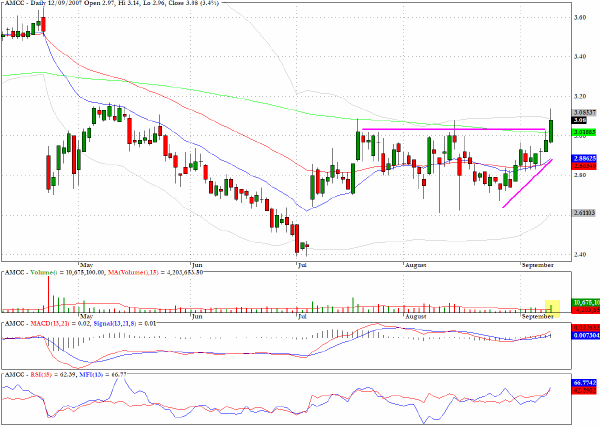Select the 2.40 price axis label

pyautogui.click(x=580, y=254)
